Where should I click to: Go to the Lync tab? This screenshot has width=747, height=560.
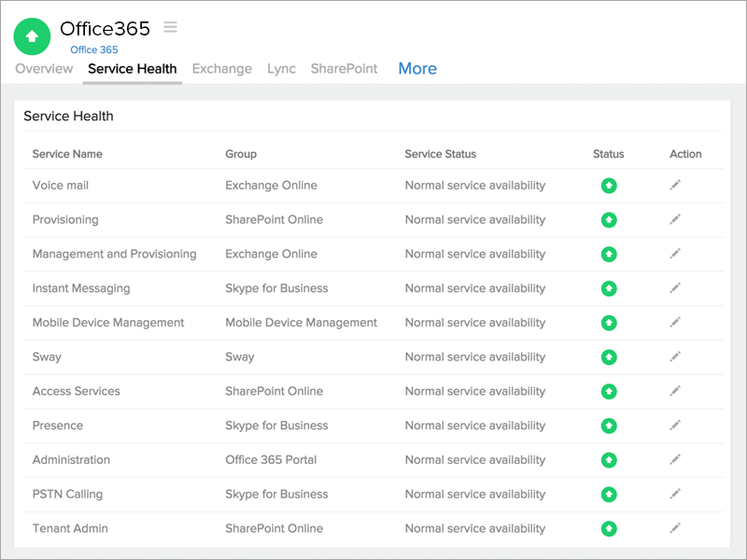(x=281, y=68)
